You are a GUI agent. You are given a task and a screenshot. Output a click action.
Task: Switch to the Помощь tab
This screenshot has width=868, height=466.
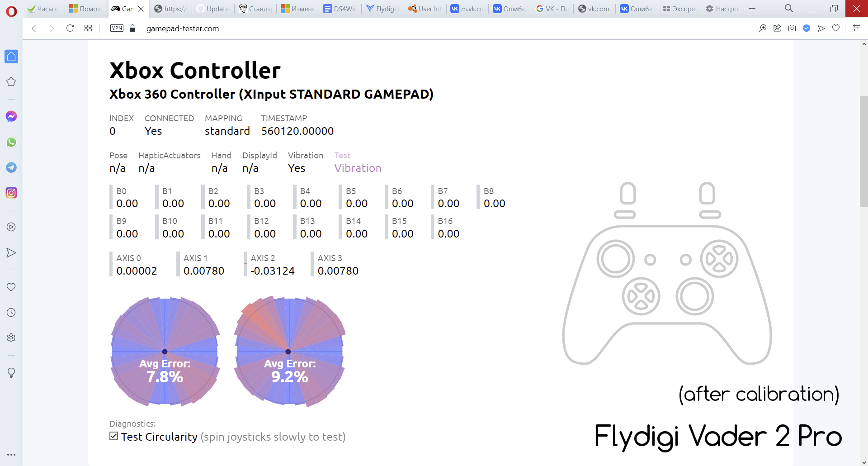pos(86,9)
